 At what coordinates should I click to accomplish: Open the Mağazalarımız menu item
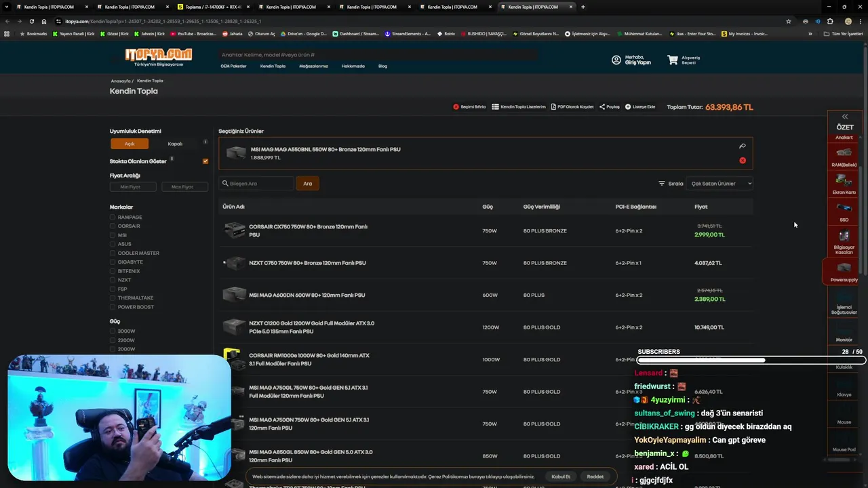[313, 66]
